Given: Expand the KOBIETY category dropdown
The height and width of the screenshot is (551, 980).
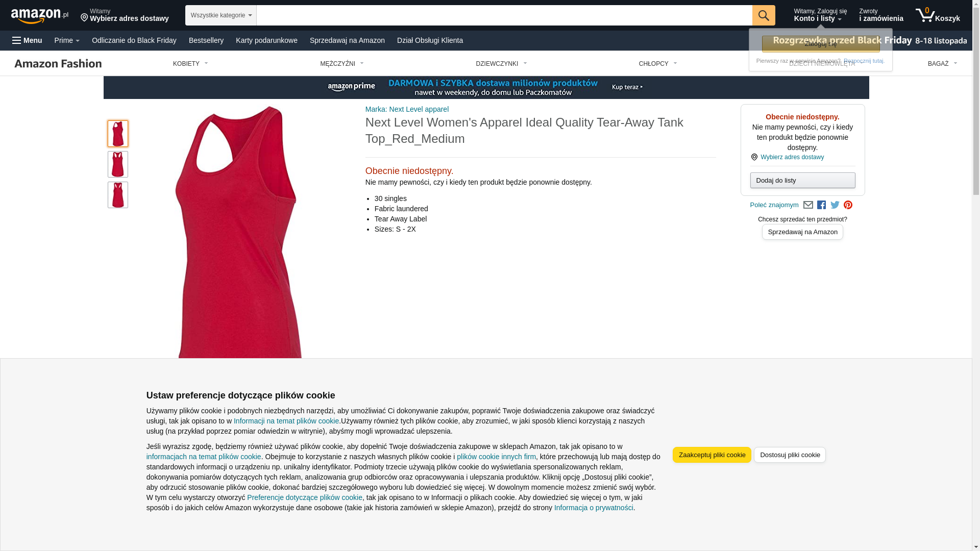Looking at the screenshot, I should [190, 64].
